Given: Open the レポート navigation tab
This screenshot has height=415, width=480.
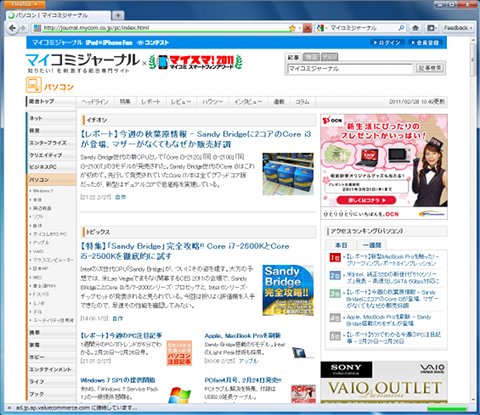Looking at the screenshot, I should click(x=151, y=102).
